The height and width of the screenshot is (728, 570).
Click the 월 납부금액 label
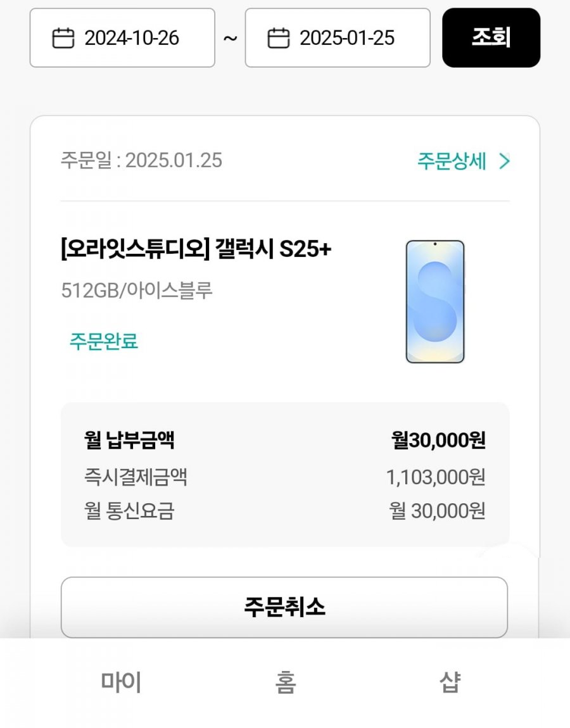tap(129, 440)
